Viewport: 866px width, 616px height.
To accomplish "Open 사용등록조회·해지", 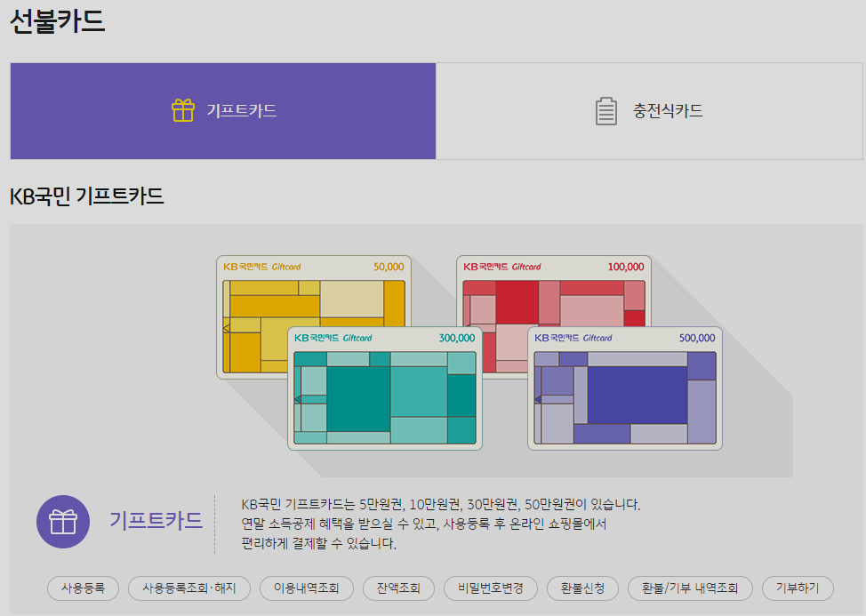I will click(x=188, y=588).
